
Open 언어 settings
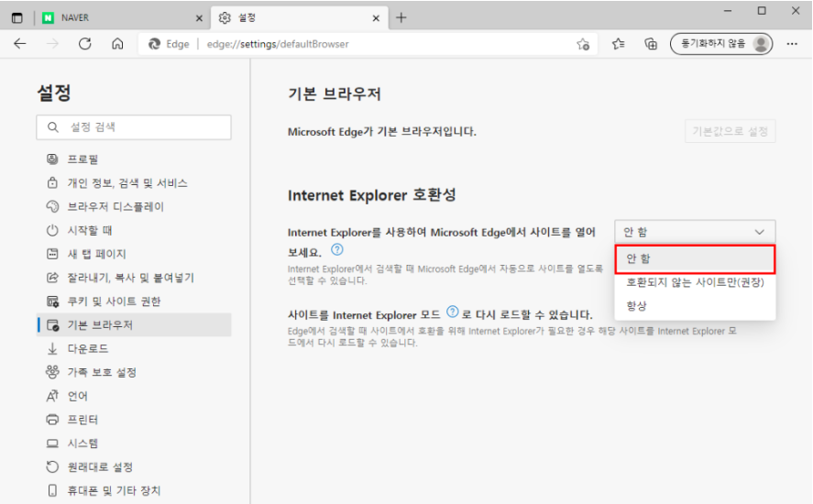(x=134, y=396)
